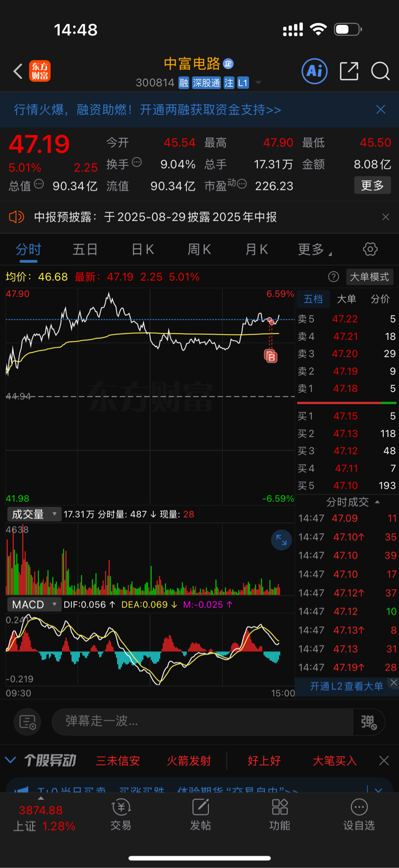Switch to the 日K tab
This screenshot has width=399, height=868.
pos(142,250)
